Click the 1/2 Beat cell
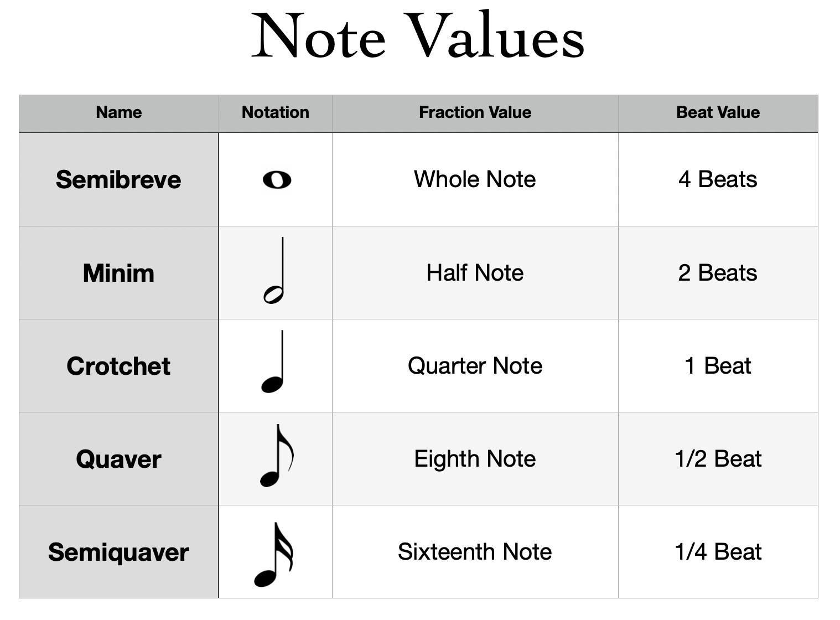840x620 pixels. [x=718, y=459]
